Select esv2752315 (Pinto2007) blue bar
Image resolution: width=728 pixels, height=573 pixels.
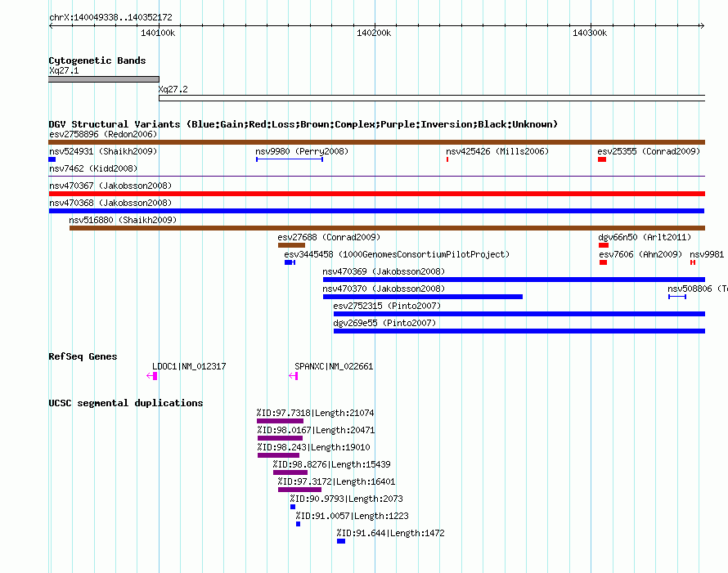519,314
